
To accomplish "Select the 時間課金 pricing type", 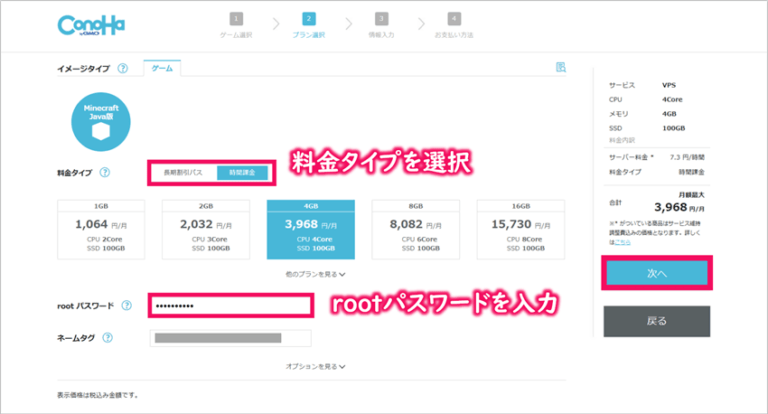I will [243, 172].
